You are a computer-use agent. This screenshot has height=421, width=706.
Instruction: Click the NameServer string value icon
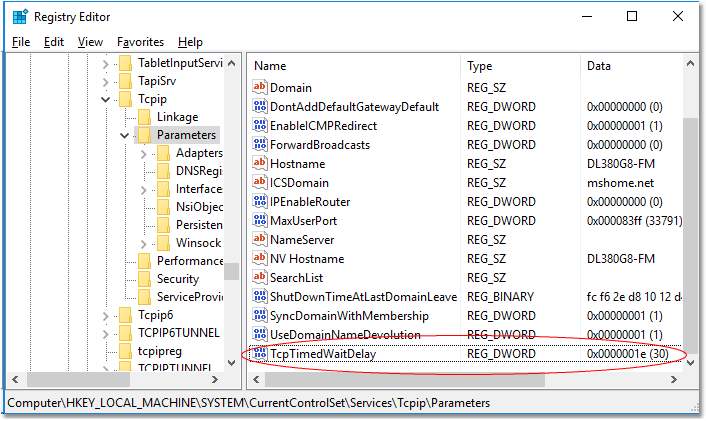tap(260, 240)
